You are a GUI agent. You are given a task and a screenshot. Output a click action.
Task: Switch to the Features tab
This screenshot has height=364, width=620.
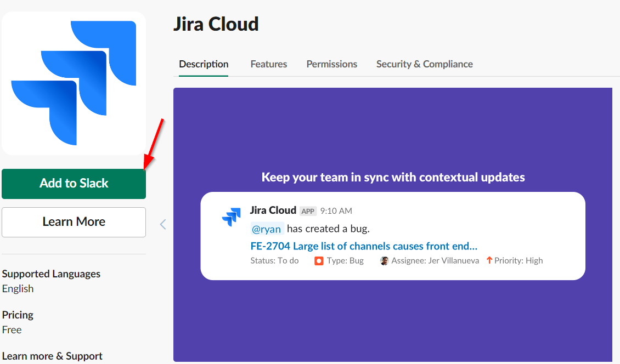pyautogui.click(x=268, y=64)
